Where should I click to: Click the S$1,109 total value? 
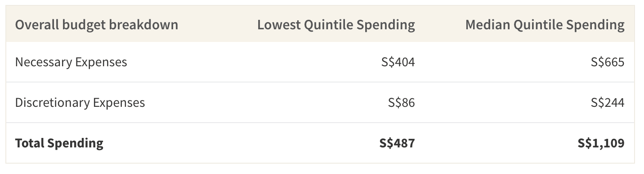tap(601, 143)
